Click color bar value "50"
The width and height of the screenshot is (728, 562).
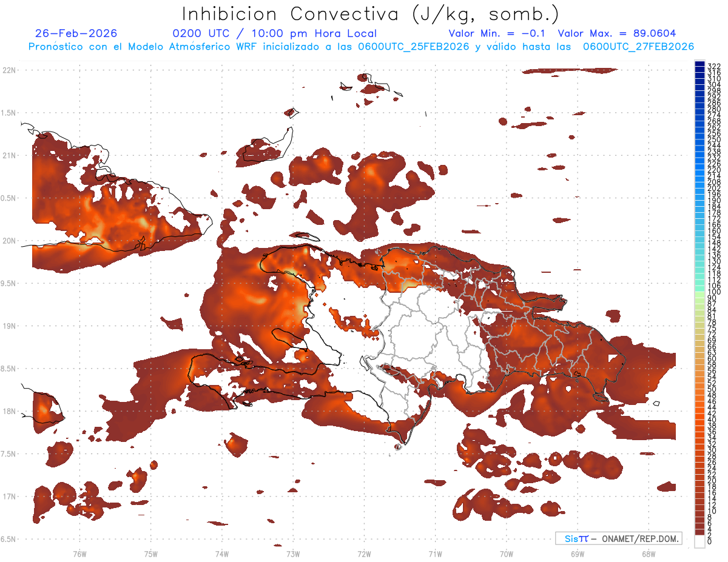712,389
